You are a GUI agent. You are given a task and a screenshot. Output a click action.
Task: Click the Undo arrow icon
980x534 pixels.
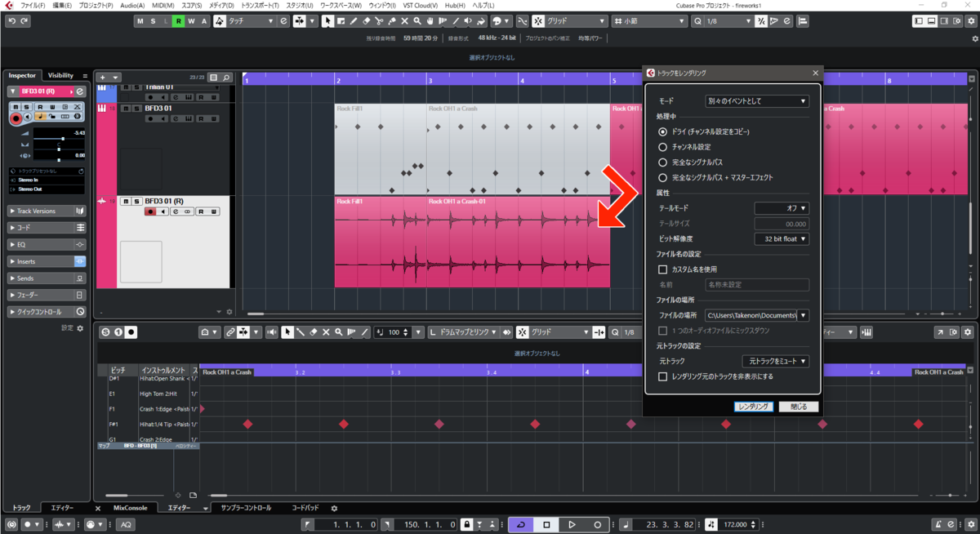(x=11, y=20)
